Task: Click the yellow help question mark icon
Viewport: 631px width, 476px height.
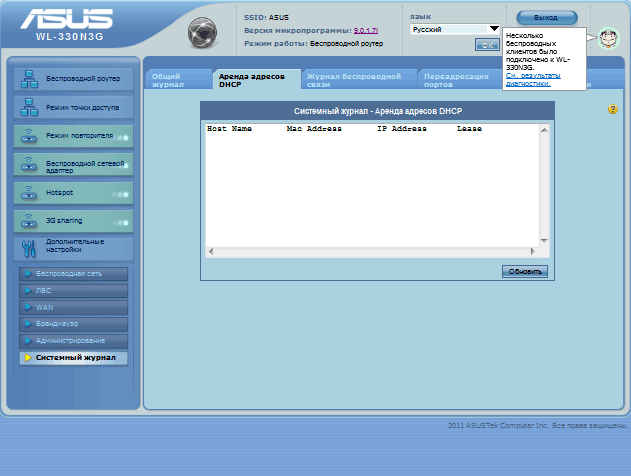Action: tap(613, 108)
